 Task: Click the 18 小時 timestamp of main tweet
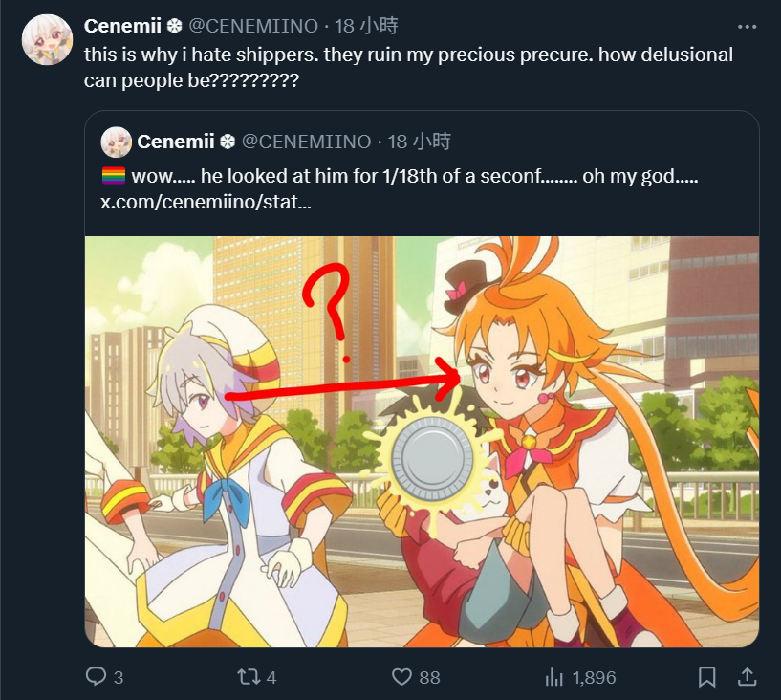click(x=366, y=26)
